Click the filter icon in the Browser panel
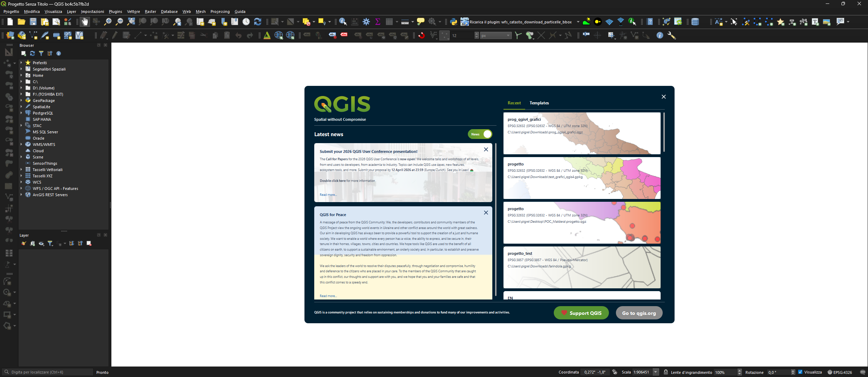This screenshot has width=868, height=377. pos(41,53)
